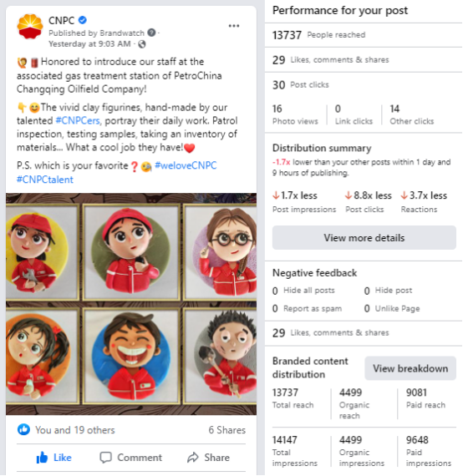Click the CNPC logo profile picture

point(30,27)
